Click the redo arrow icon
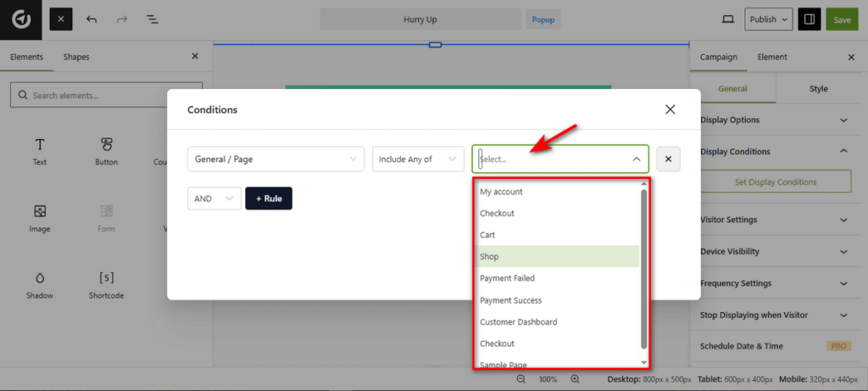868x391 pixels. pos(121,19)
